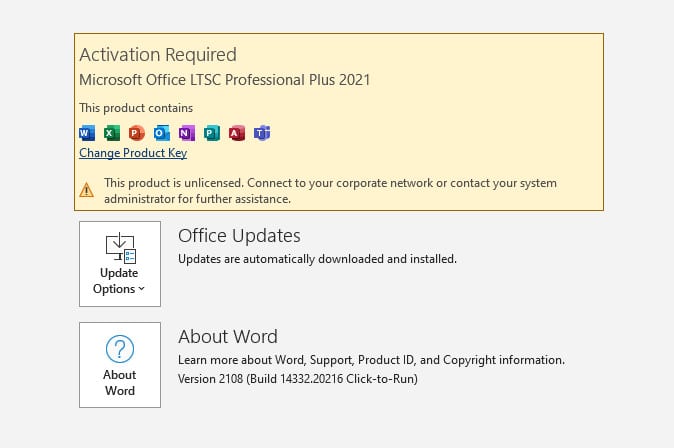Click the 'This product is unlicensed' message
The image size is (674, 448).
(330, 191)
